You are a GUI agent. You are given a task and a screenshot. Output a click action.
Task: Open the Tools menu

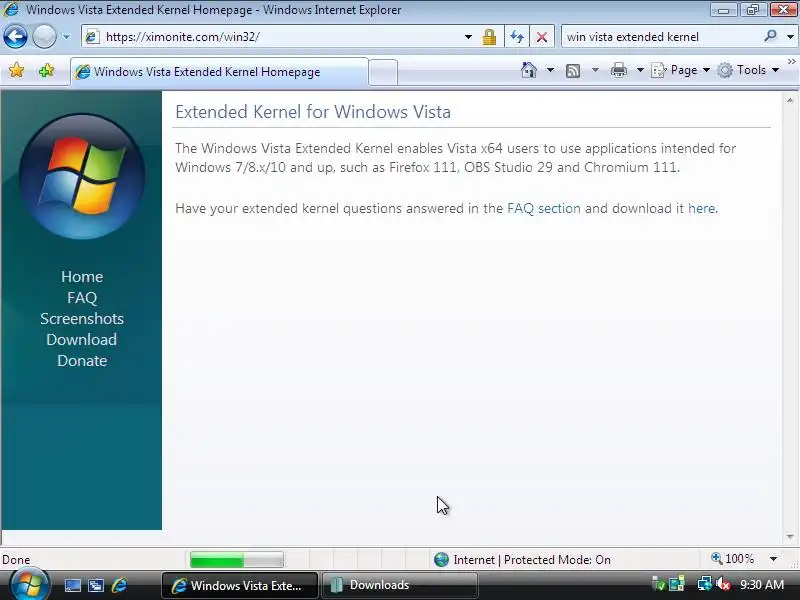(x=748, y=70)
